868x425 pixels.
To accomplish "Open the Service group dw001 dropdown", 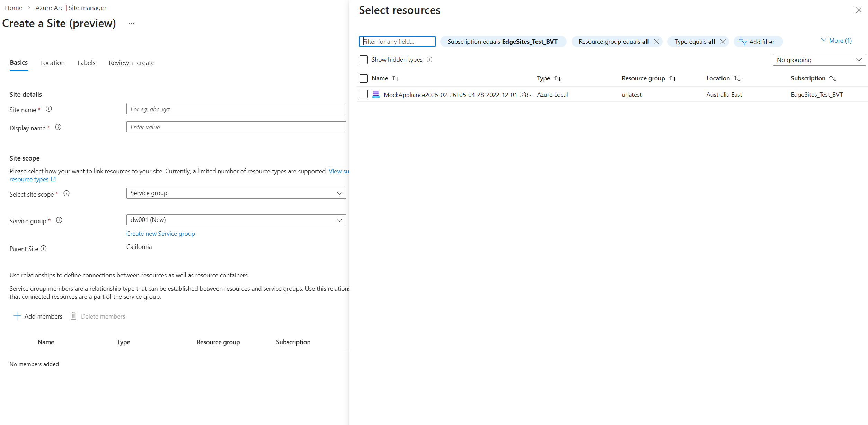I will (236, 220).
